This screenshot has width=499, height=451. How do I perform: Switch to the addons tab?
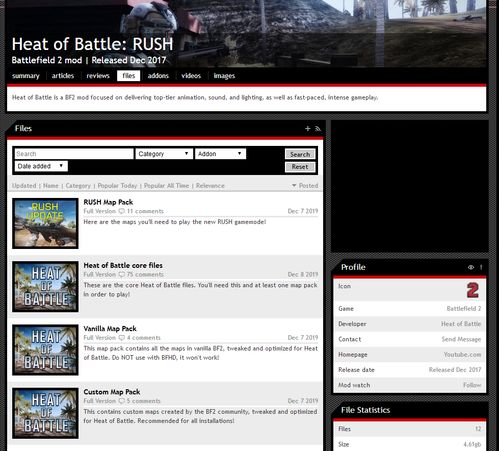pos(158,76)
